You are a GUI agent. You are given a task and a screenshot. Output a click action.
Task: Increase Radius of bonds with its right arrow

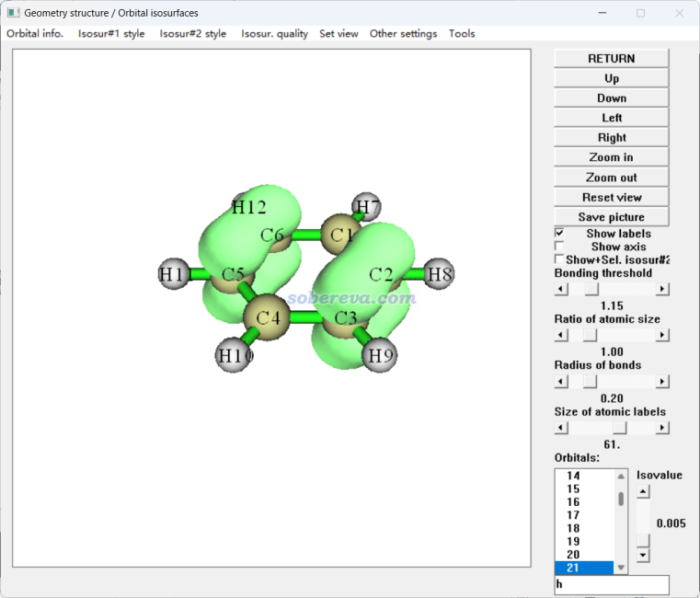662,382
